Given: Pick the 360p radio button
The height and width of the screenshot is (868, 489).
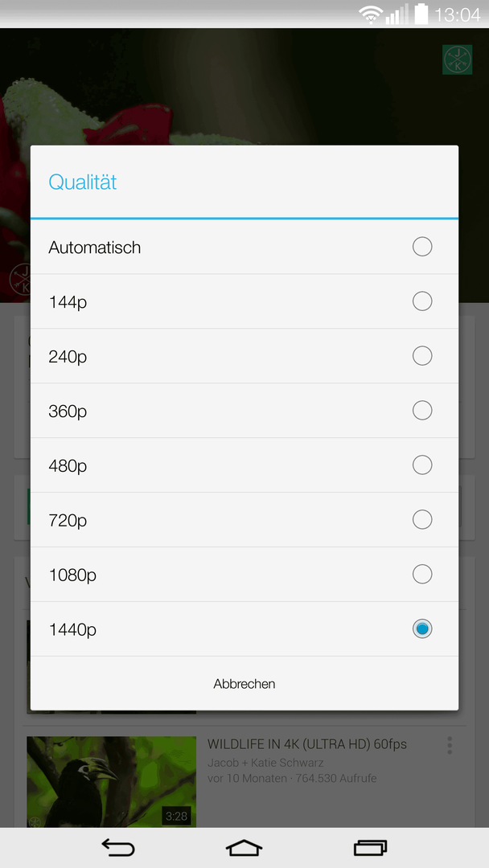Looking at the screenshot, I should tap(422, 410).
